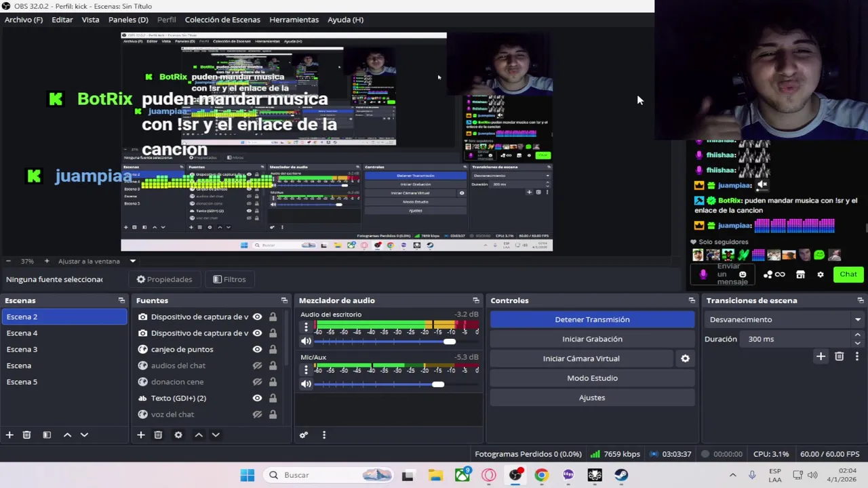Image resolution: width=868 pixels, height=488 pixels.
Task: Show hidden system tray icons chevron
Action: 732,475
